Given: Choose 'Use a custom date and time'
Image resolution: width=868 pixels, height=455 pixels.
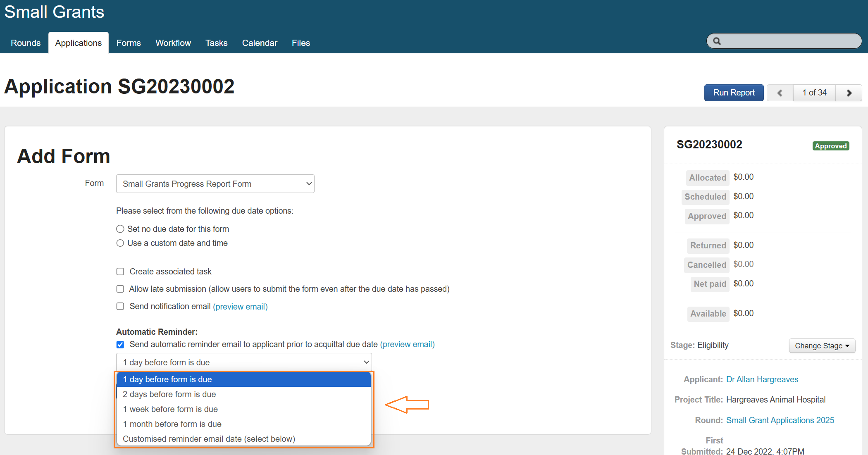Looking at the screenshot, I should (x=120, y=243).
